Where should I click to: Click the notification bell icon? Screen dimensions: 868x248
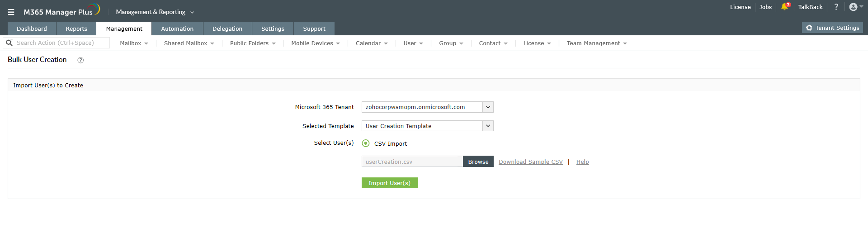point(785,7)
